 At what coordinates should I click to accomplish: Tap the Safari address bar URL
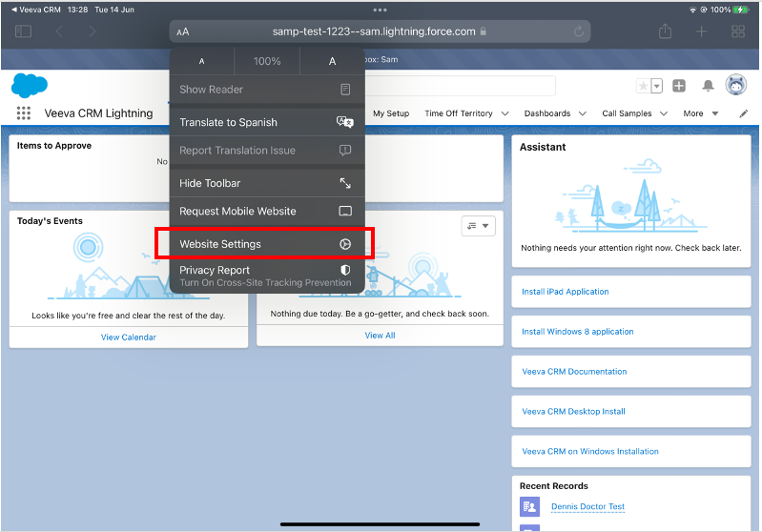point(374,31)
